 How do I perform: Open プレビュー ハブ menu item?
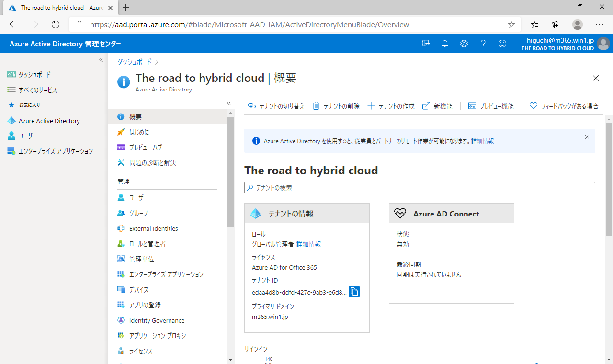tap(167, 148)
